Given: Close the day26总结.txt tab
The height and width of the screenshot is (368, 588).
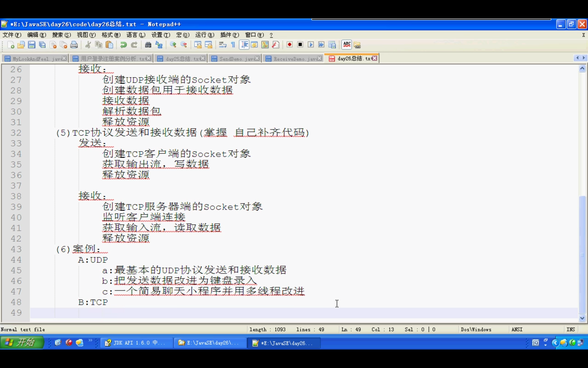Looking at the screenshot, I should click(375, 58).
